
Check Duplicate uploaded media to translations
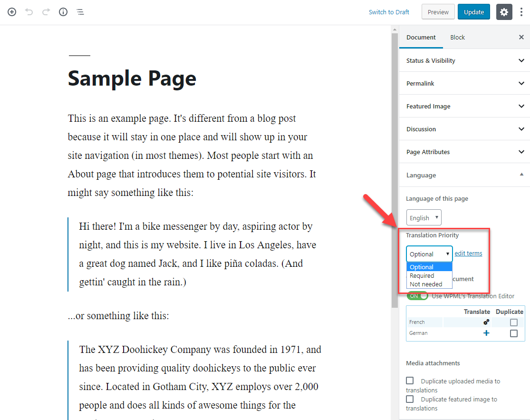(410, 381)
